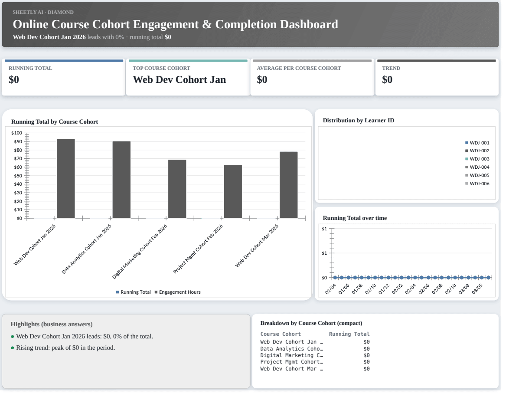
Task: Click the WDJ-003 legend color swatch
Action: pos(467,159)
